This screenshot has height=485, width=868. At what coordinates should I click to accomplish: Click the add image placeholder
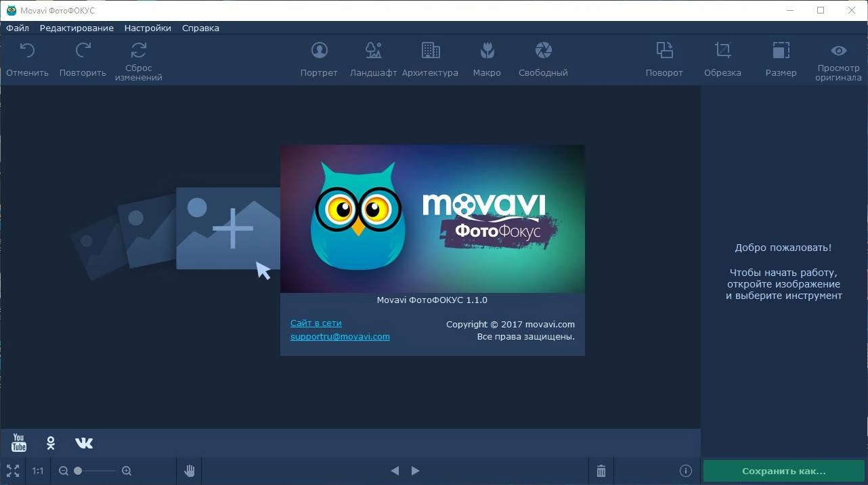228,229
